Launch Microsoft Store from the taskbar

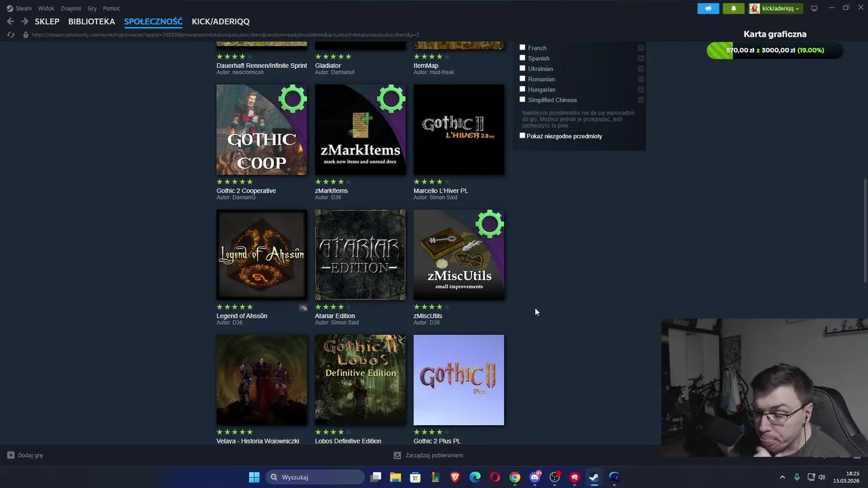(415, 477)
